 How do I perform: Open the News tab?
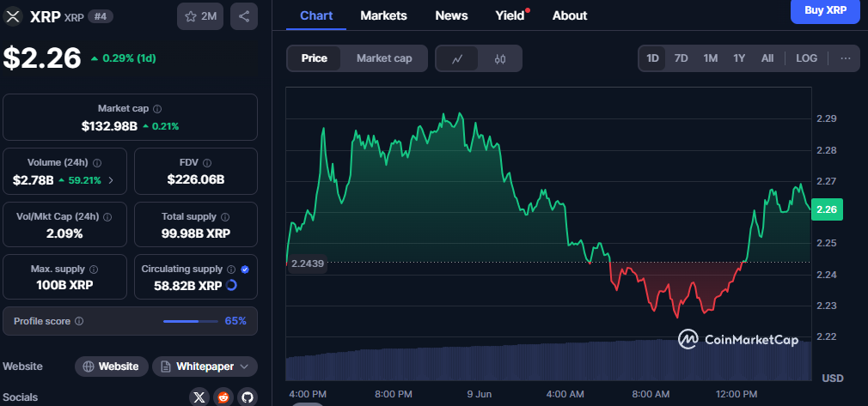pyautogui.click(x=451, y=15)
